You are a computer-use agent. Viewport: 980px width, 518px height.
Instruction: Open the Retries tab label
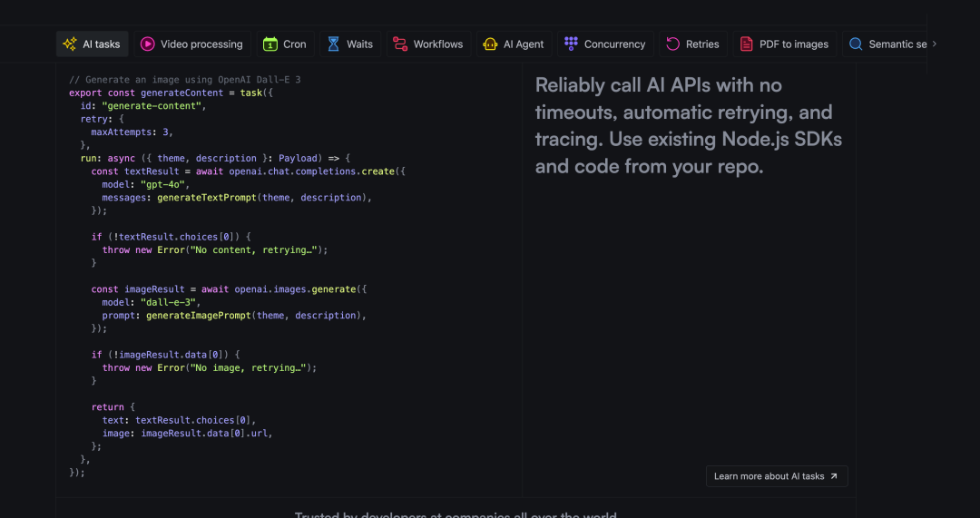click(x=702, y=44)
